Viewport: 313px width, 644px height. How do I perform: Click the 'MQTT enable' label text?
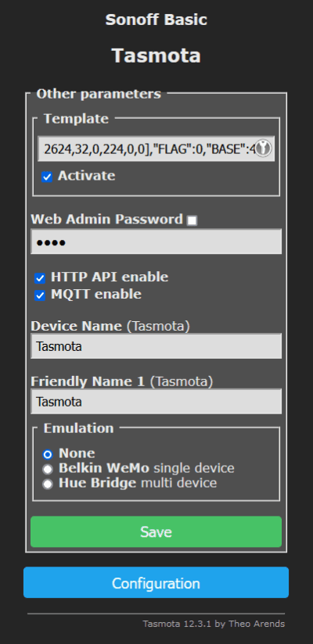[x=95, y=295]
